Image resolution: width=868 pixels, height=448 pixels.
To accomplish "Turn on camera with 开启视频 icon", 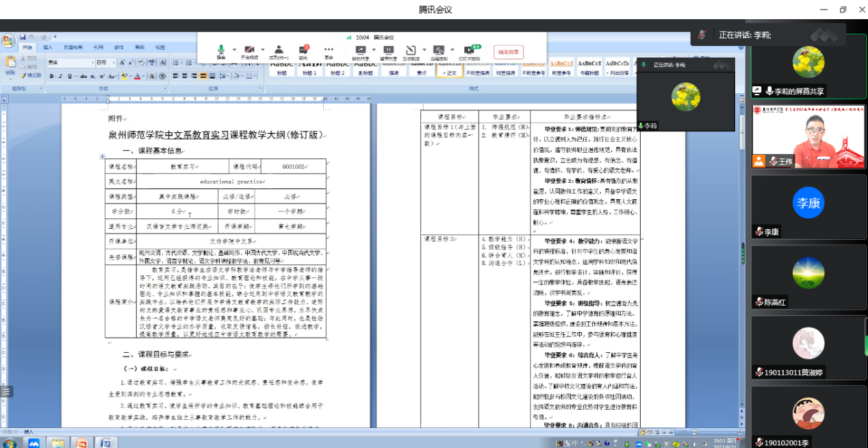I will [x=249, y=51].
